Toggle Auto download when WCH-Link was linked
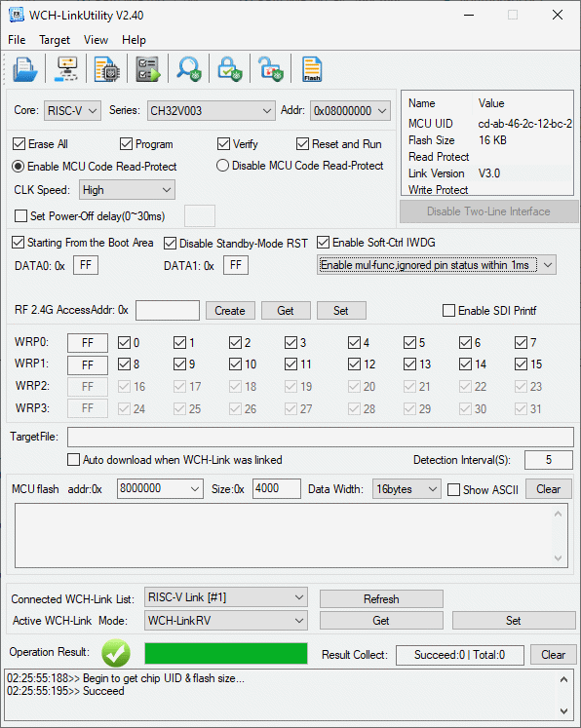This screenshot has height=728, width=581. pyautogui.click(x=73, y=460)
